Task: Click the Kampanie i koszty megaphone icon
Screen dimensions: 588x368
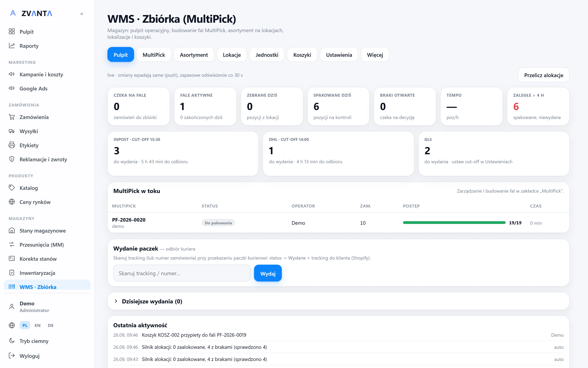Action: click(x=12, y=74)
